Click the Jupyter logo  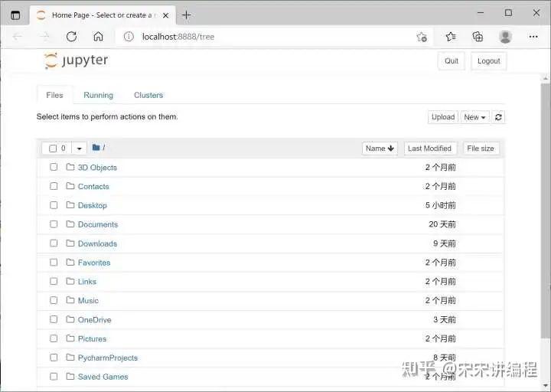click(x=76, y=60)
